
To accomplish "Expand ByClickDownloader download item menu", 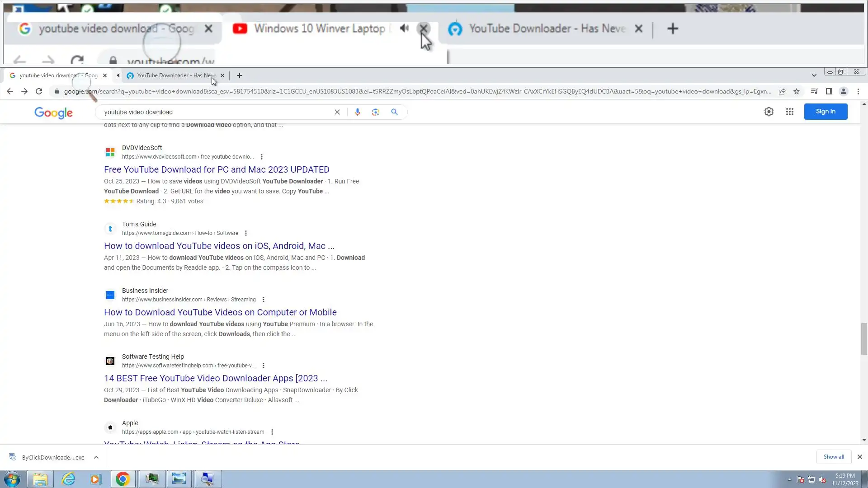I will [x=96, y=457].
